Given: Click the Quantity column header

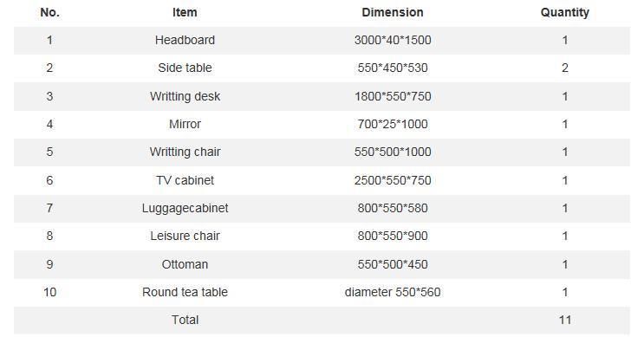Looking at the screenshot, I should [565, 13].
